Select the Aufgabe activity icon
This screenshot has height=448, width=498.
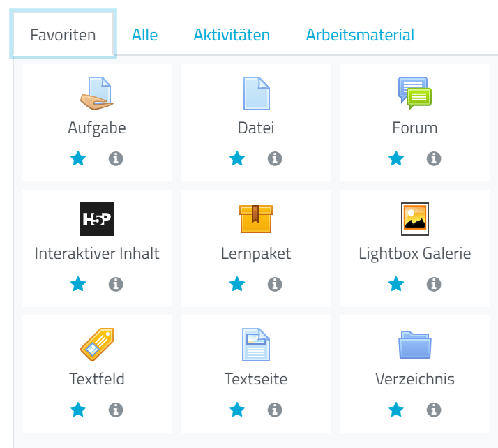pyautogui.click(x=97, y=94)
